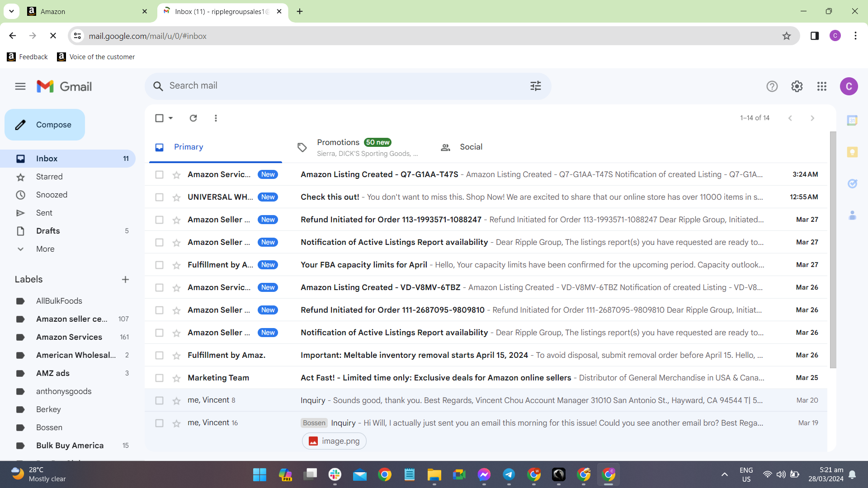Select Listing Created VD-V8MV-6TBZ email checkbox
Image resolution: width=868 pixels, height=488 pixels.
coord(159,287)
